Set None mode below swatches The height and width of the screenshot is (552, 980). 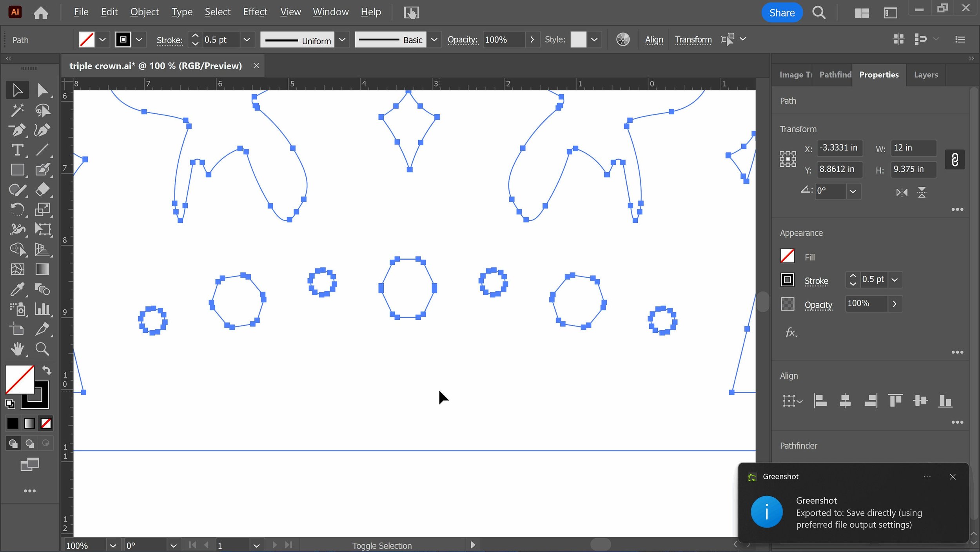46,423
